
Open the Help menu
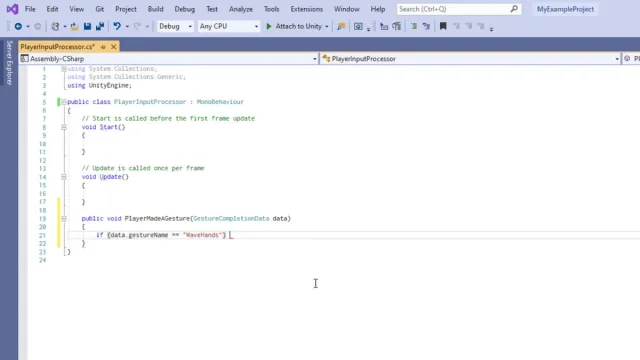378,9
